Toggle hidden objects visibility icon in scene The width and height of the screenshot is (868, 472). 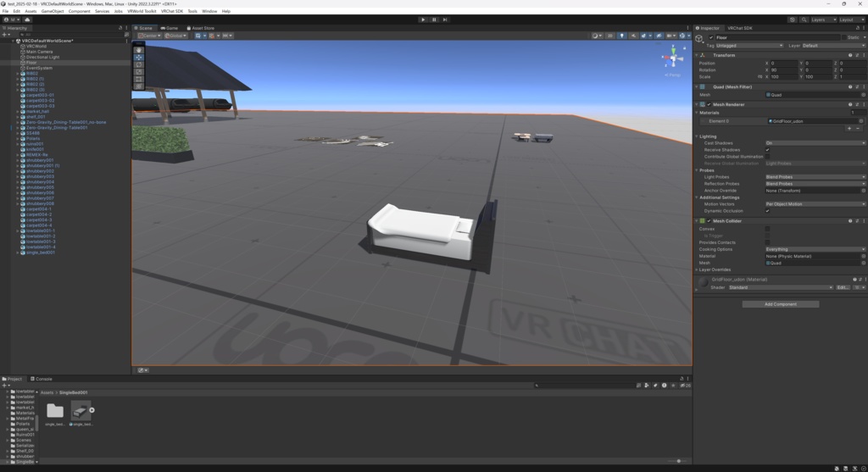(659, 36)
